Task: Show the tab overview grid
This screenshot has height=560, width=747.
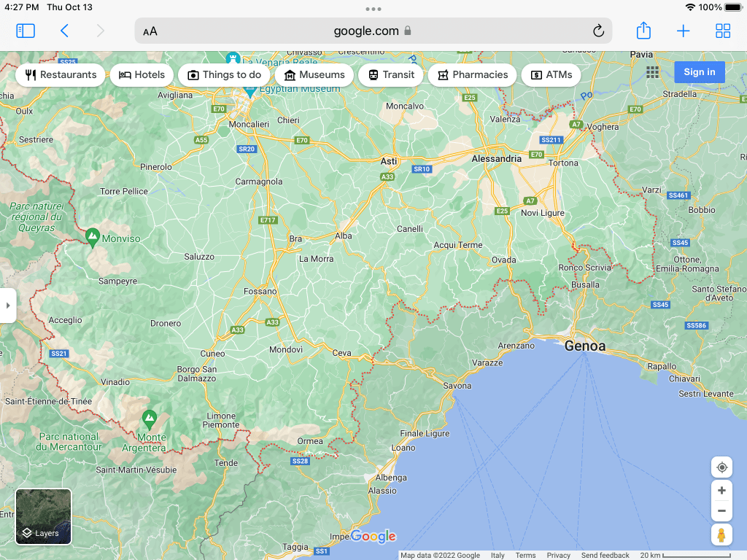Action: coord(722,31)
